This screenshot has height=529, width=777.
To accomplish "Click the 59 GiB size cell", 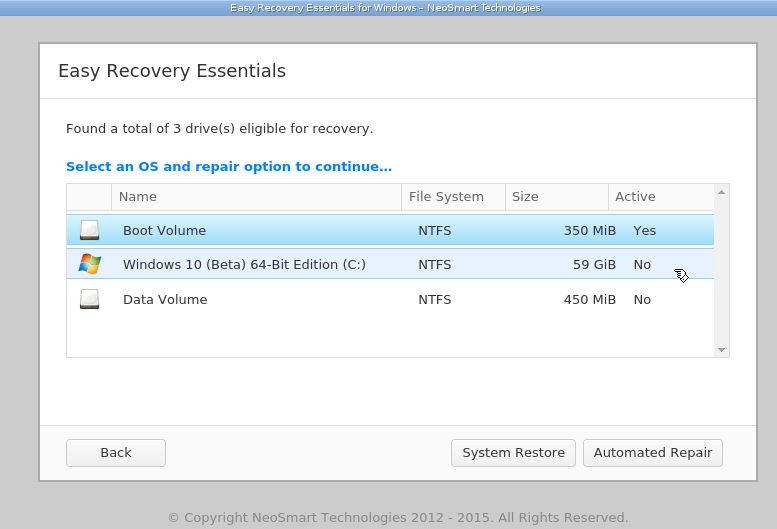I will point(594,264).
